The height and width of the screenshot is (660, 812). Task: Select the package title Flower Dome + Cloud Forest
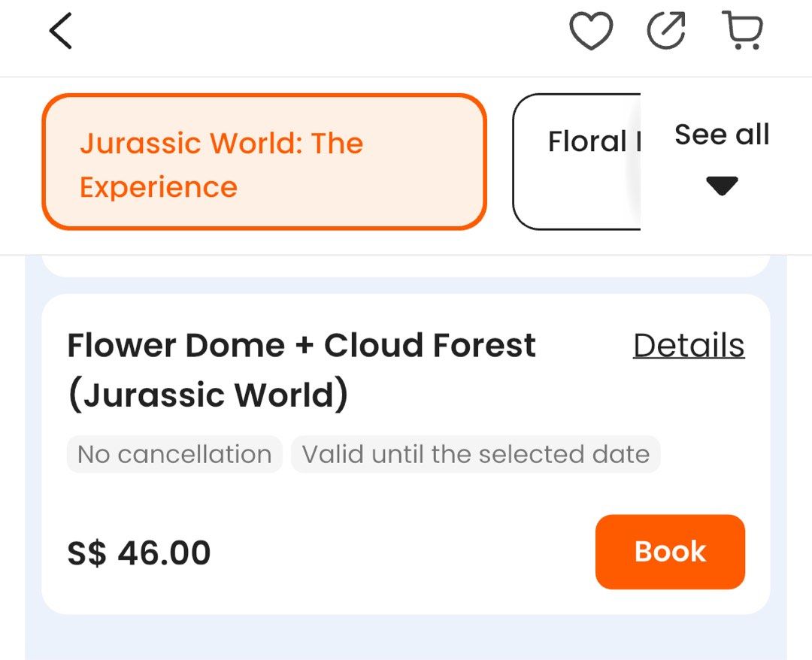tap(301, 368)
